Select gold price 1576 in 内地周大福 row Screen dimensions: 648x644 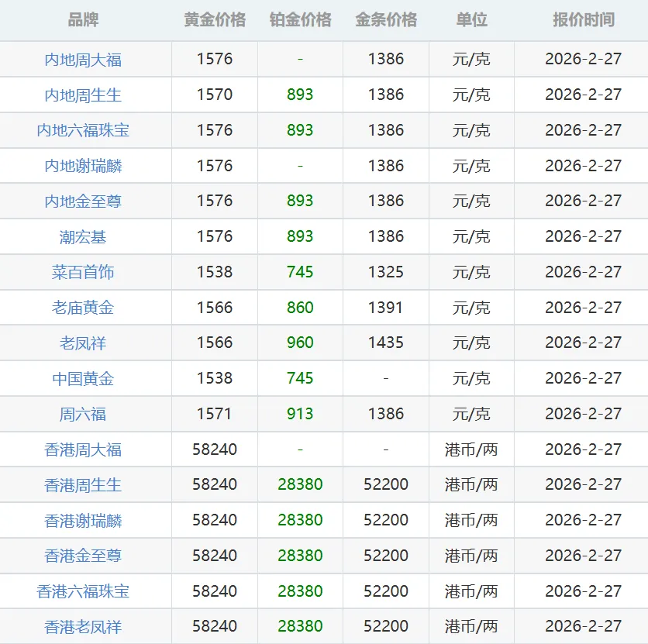[x=215, y=59]
